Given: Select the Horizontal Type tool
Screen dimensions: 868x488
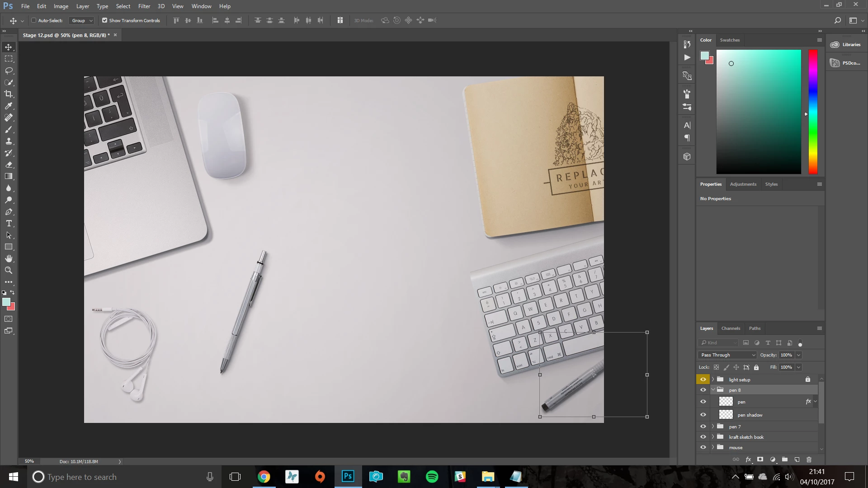Looking at the screenshot, I should click(x=9, y=224).
